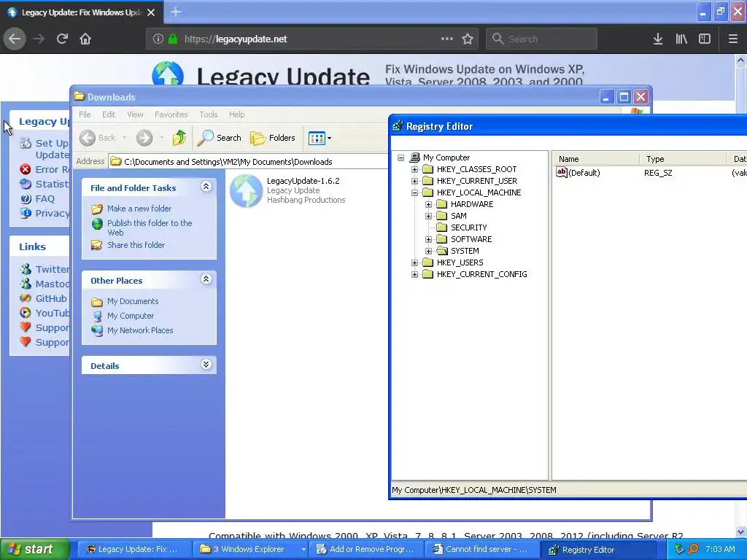Viewport: 747px width, 560px height.
Task: Click the Up folder icon in Downloads
Action: (179, 138)
